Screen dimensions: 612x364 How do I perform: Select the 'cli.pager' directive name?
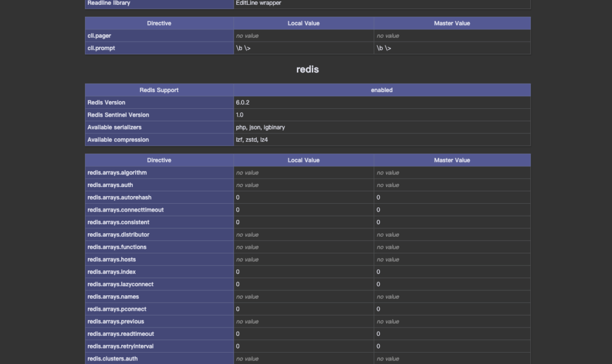[x=99, y=36]
